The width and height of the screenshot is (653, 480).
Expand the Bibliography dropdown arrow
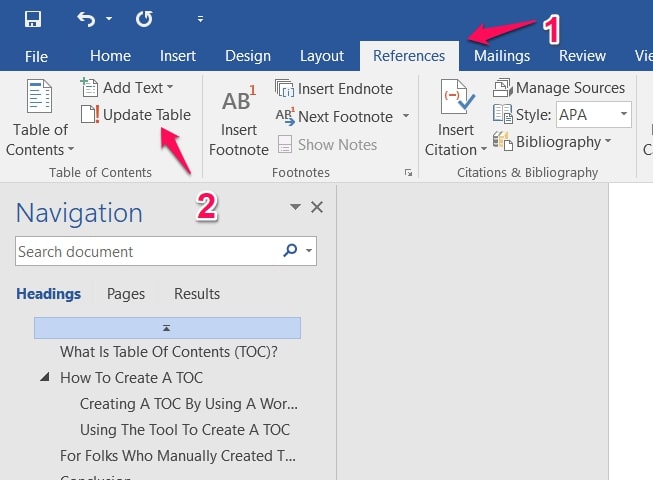(x=608, y=141)
